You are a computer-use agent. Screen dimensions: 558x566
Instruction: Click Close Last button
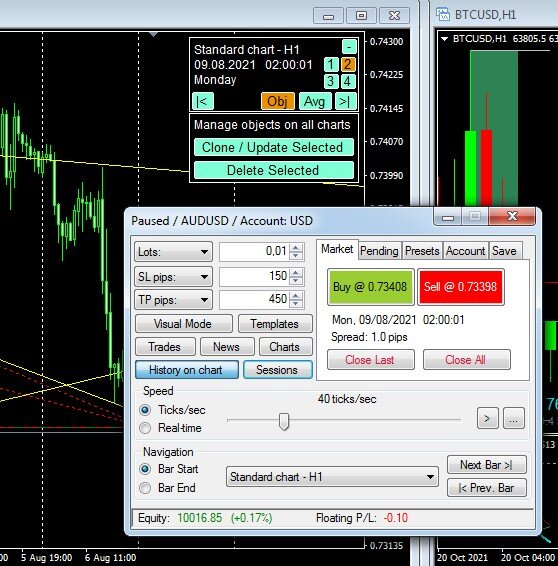click(370, 360)
